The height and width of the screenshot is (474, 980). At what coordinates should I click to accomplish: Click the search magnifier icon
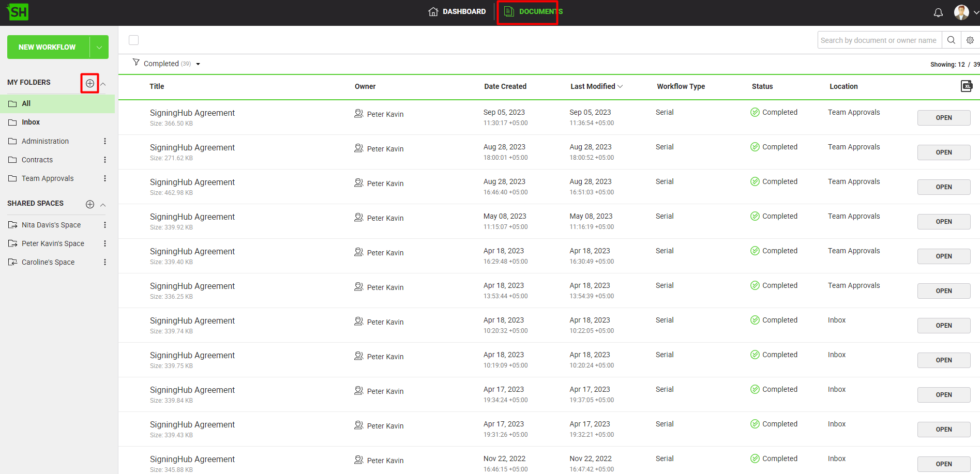(x=951, y=40)
